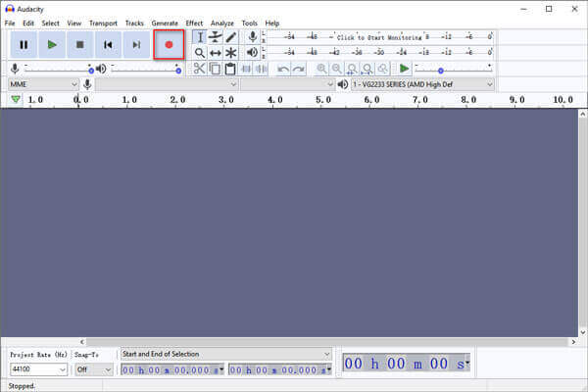Click the Pause button

click(x=24, y=45)
